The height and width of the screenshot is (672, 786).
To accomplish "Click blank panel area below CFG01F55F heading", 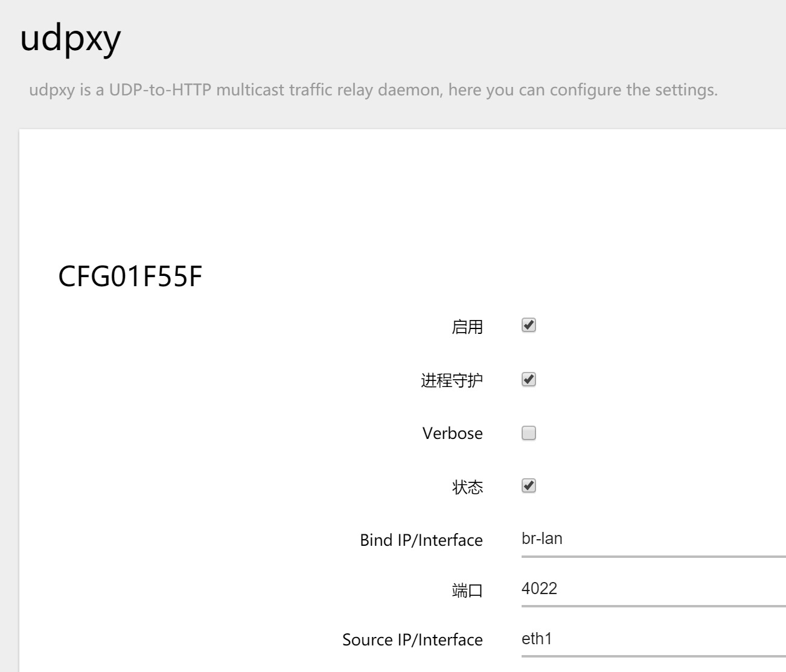I will (181, 423).
